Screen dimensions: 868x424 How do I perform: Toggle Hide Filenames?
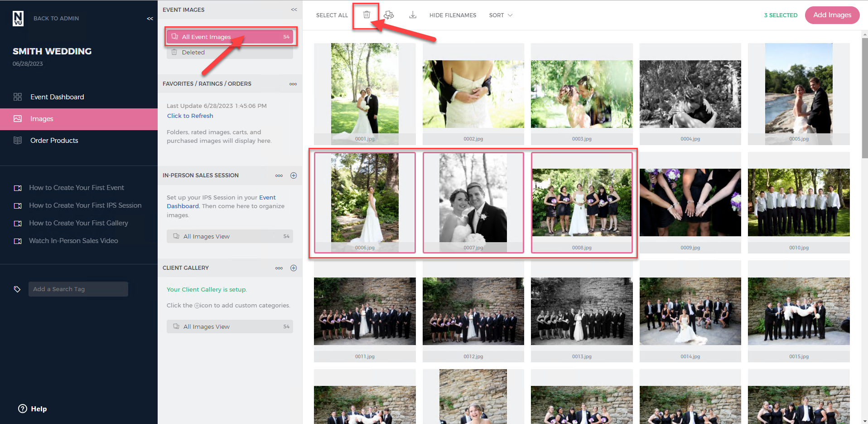453,15
